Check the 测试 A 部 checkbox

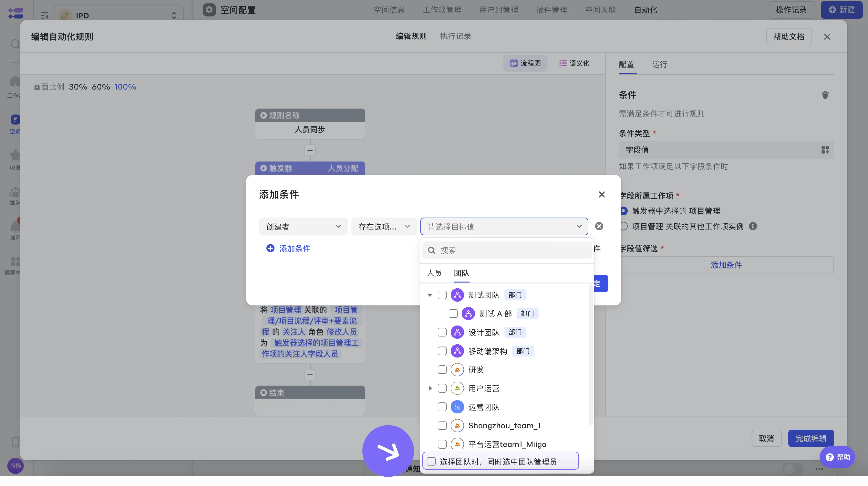[453, 314]
